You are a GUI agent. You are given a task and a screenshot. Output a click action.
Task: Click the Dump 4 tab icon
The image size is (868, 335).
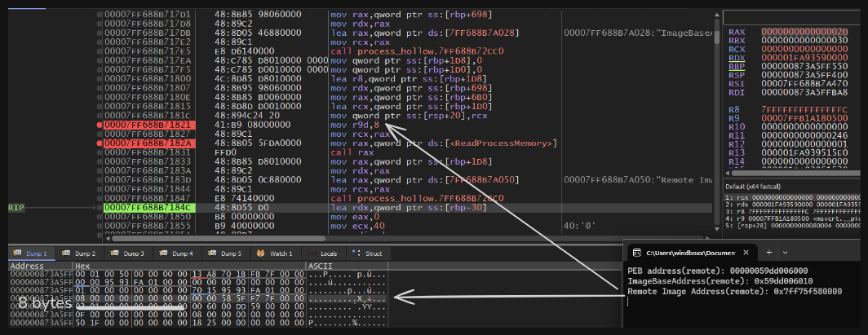click(x=163, y=253)
